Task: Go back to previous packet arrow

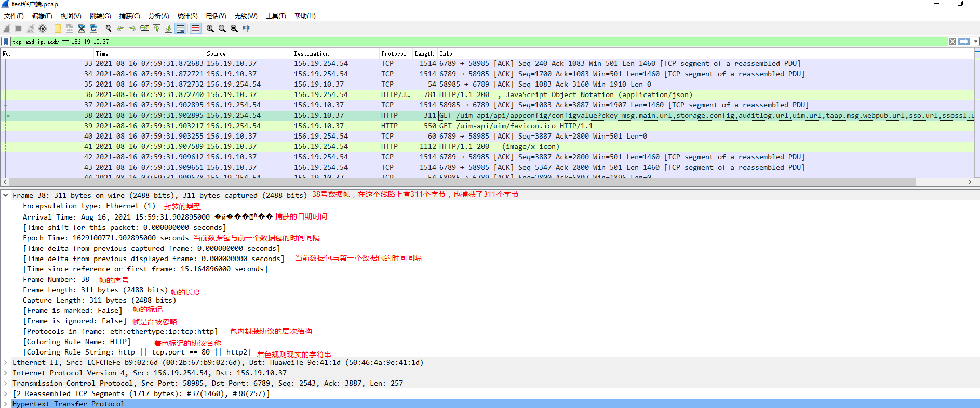Action: (120, 29)
